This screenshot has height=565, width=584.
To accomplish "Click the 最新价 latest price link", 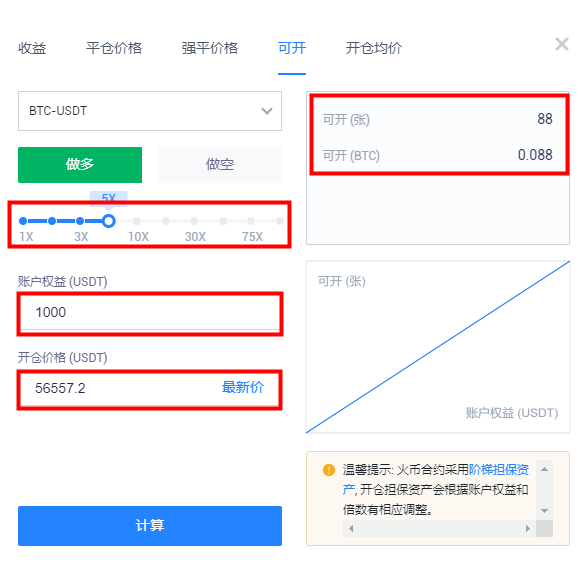I will click(x=243, y=387).
